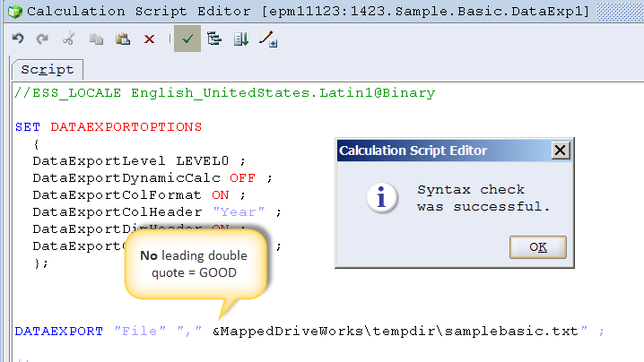Click the "," delimiter string argument
The width and height of the screenshot is (644, 362).
click(x=190, y=332)
